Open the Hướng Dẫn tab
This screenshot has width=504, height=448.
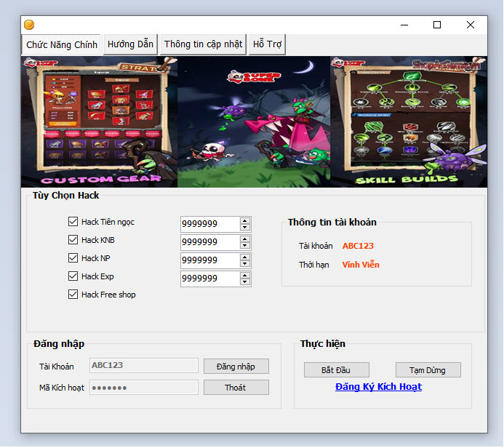[x=130, y=44]
